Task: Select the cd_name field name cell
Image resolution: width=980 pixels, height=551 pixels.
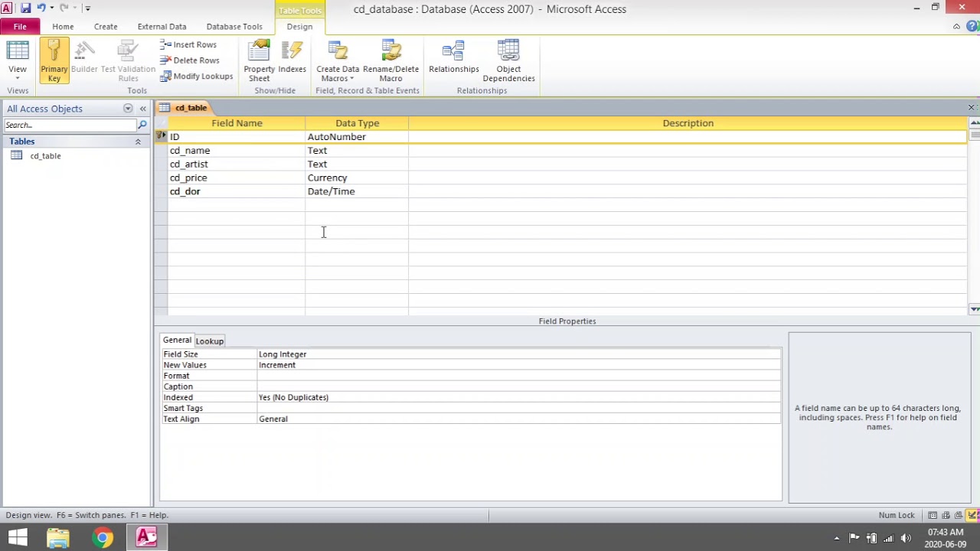Action: pyautogui.click(x=237, y=151)
